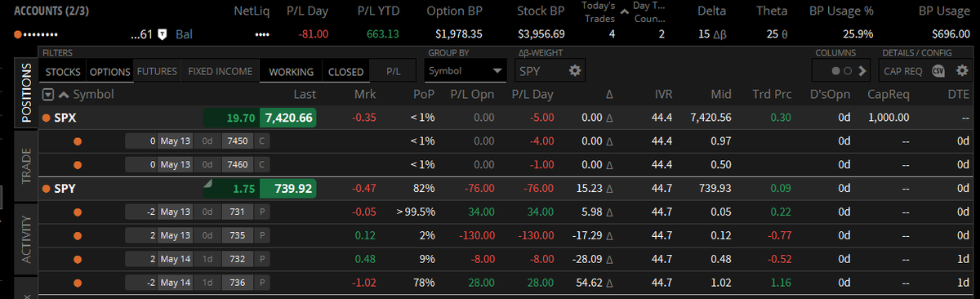Click the orange dot on 7450 call row
This screenshot has width=980, height=299.
pyautogui.click(x=78, y=141)
